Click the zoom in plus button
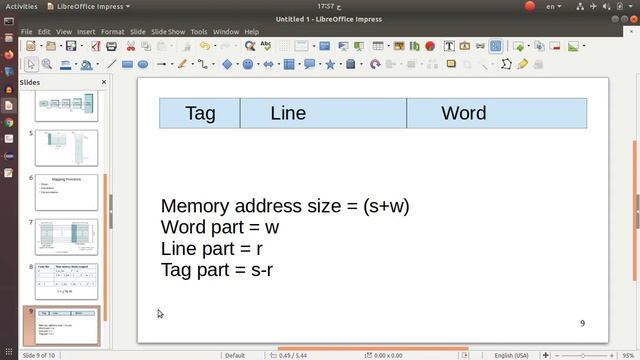Screen dimensions: 640x360 (x=611, y=356)
